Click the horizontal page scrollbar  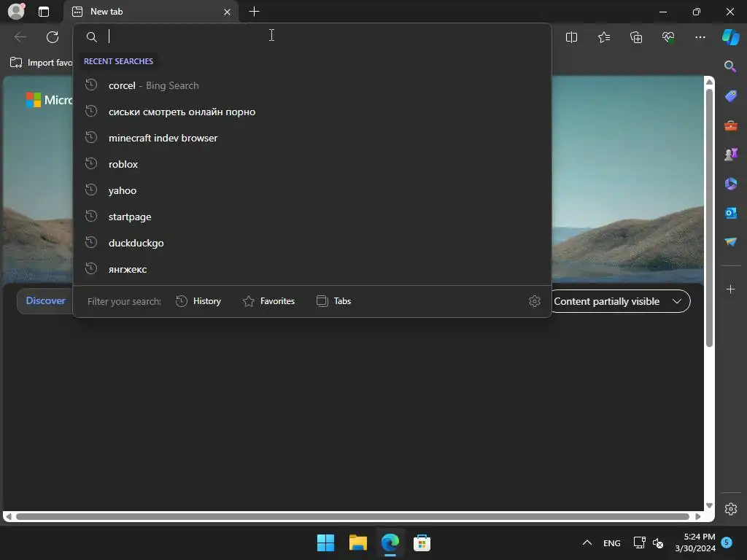click(352, 517)
